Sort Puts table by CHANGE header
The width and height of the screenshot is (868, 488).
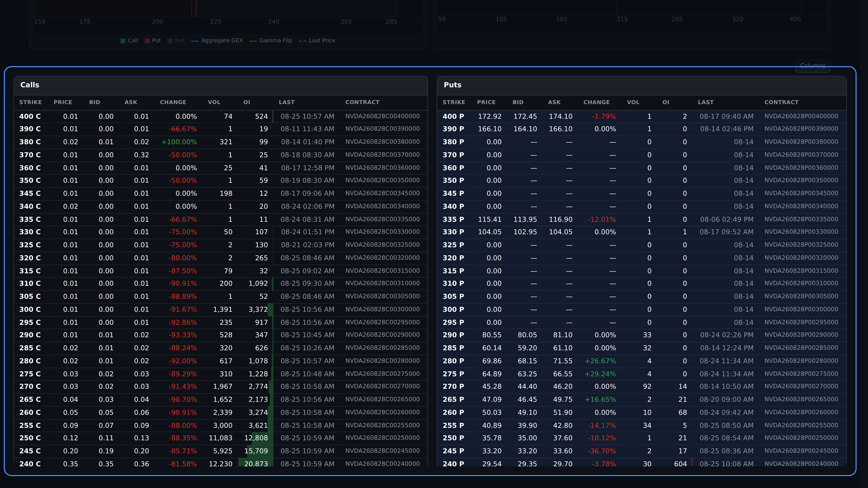(x=596, y=102)
